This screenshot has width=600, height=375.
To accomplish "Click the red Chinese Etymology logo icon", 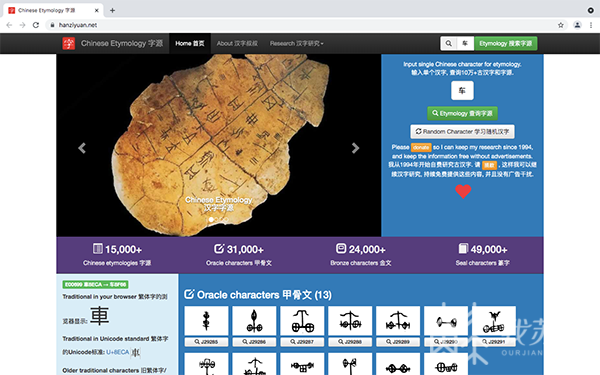I will [69, 43].
